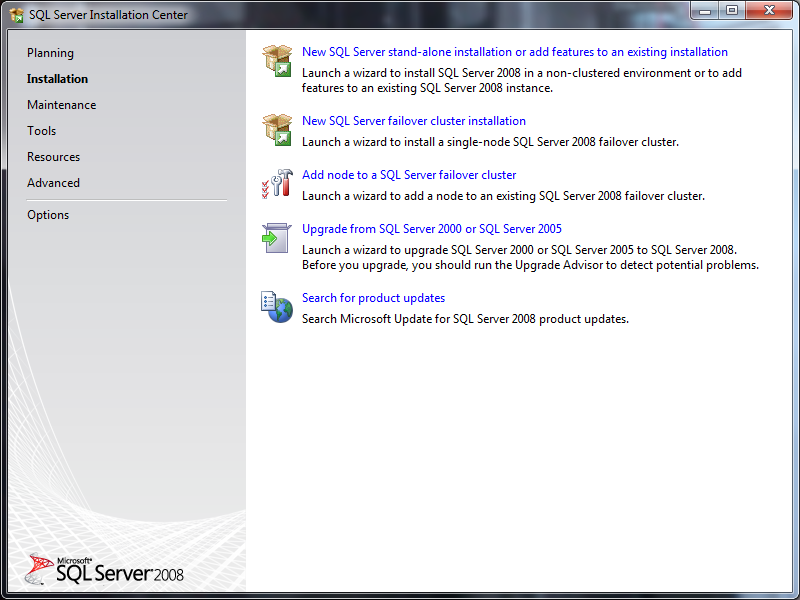Click the stand-alone installation description text
The height and width of the screenshot is (600, 800).
521,81
